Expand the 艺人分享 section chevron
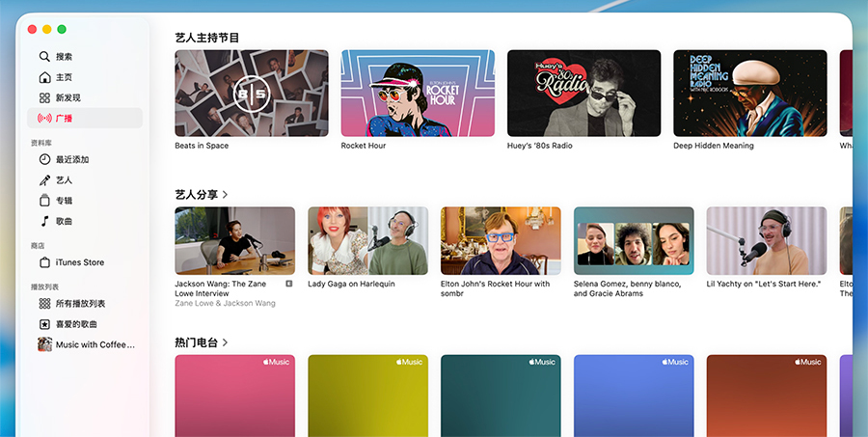The height and width of the screenshot is (437, 868). click(225, 195)
